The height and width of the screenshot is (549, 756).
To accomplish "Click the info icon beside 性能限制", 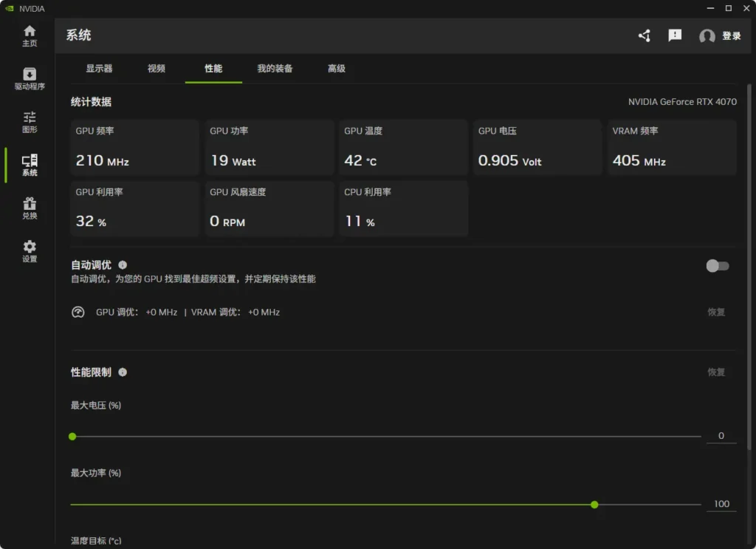I will click(x=123, y=372).
